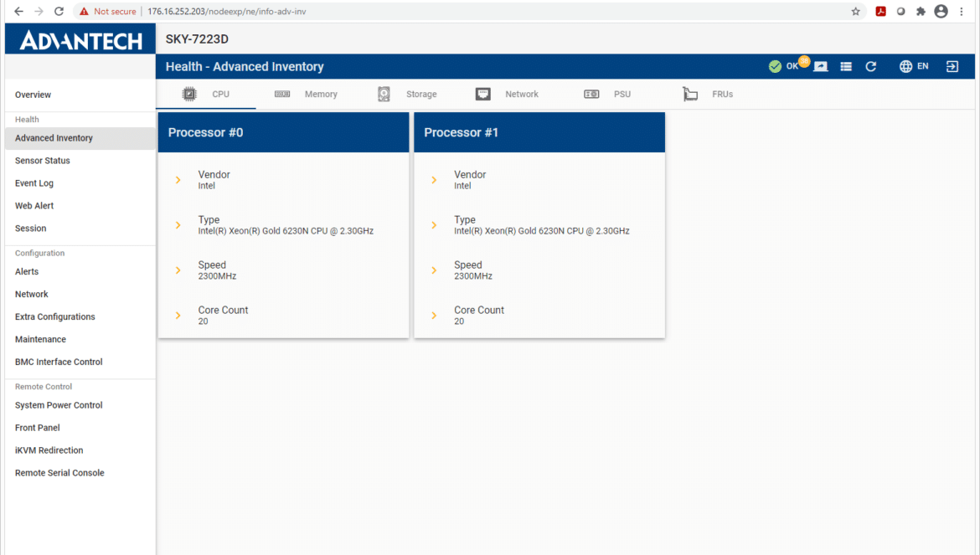Click the CPU chip icon in tab bar
The width and height of the screenshot is (980, 555).
point(188,95)
